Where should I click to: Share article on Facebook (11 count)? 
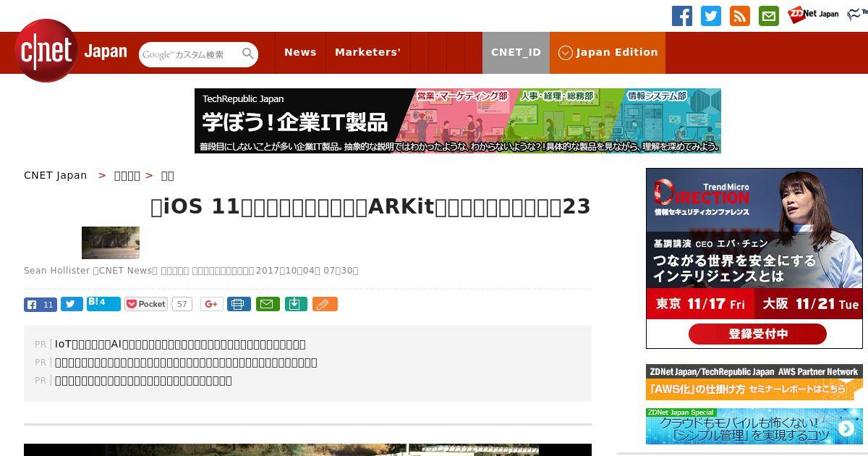41,304
